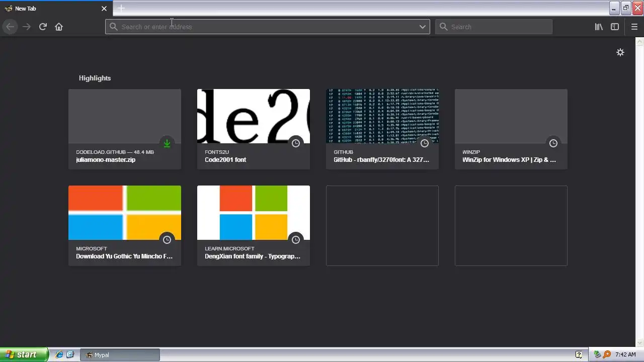Restore down the Mypal browser window

[626, 8]
